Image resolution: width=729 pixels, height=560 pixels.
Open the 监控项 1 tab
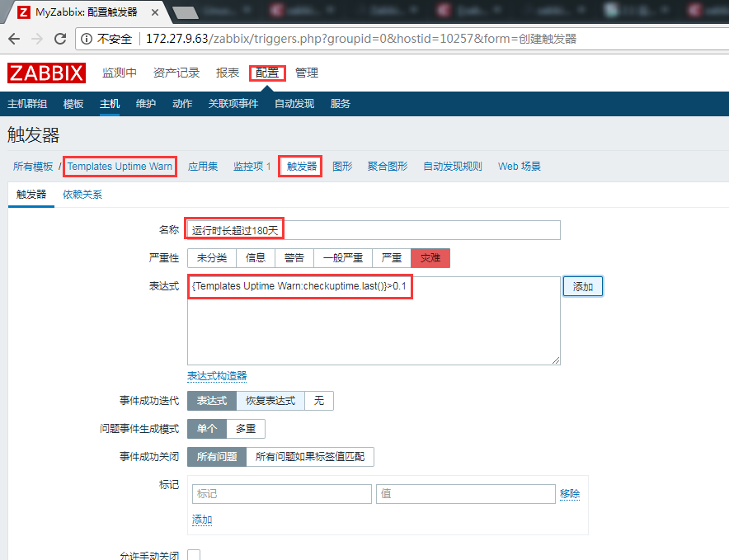pyautogui.click(x=247, y=166)
